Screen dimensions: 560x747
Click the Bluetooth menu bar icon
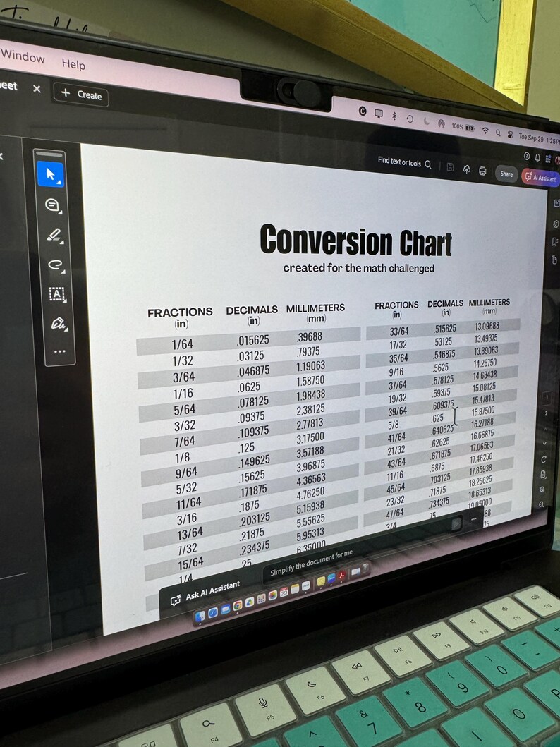tap(394, 115)
